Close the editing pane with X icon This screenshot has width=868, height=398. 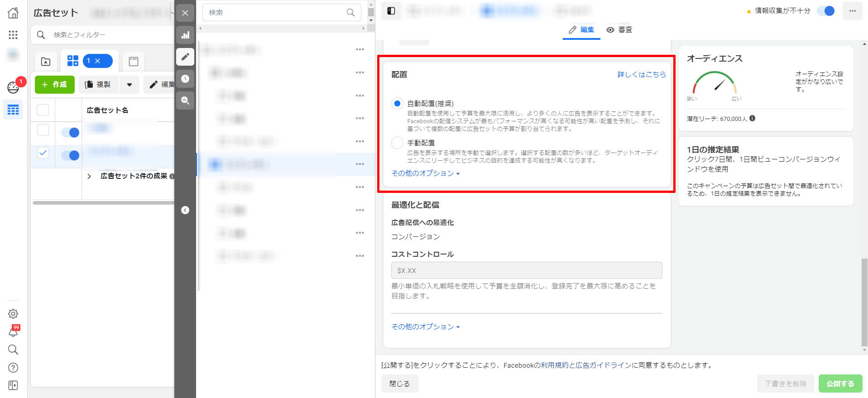pyautogui.click(x=185, y=13)
